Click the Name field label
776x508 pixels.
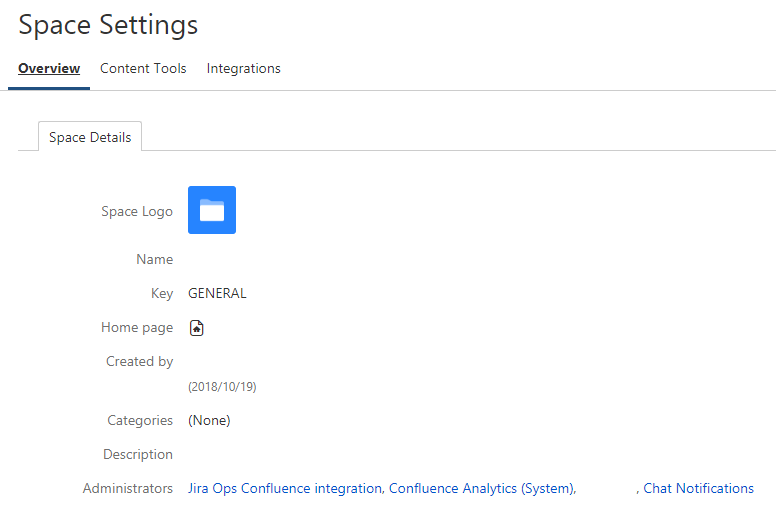coord(155,259)
